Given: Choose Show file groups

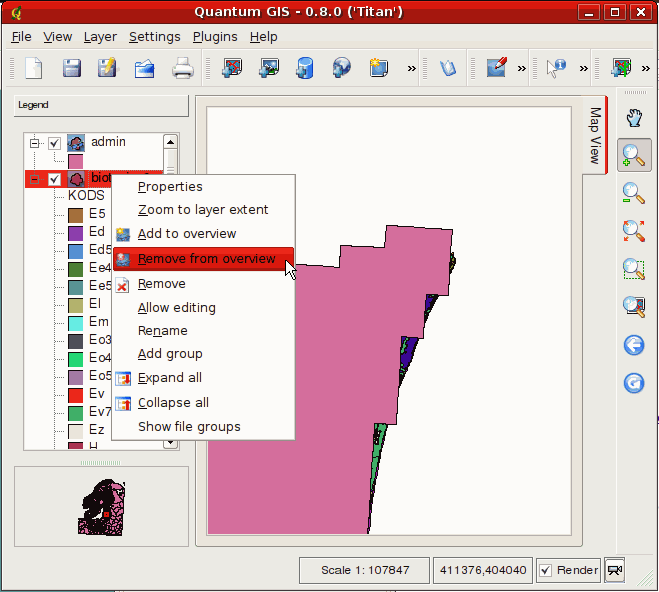Looking at the screenshot, I should tap(203, 427).
